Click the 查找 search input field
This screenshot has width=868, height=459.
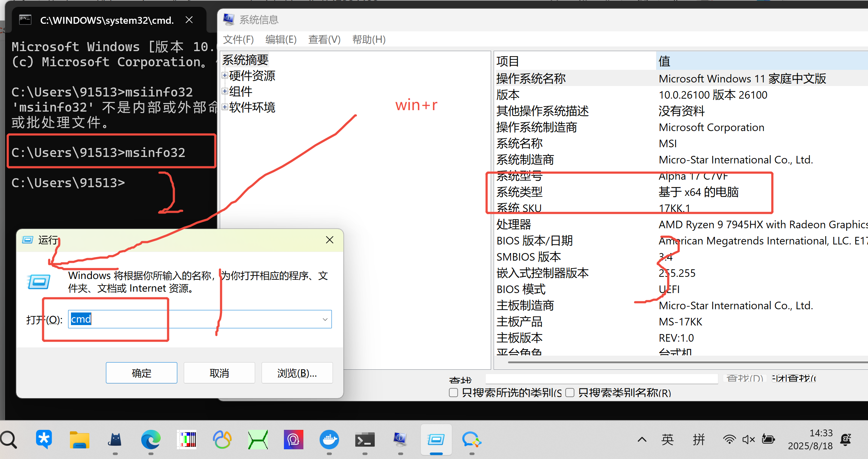(x=601, y=379)
